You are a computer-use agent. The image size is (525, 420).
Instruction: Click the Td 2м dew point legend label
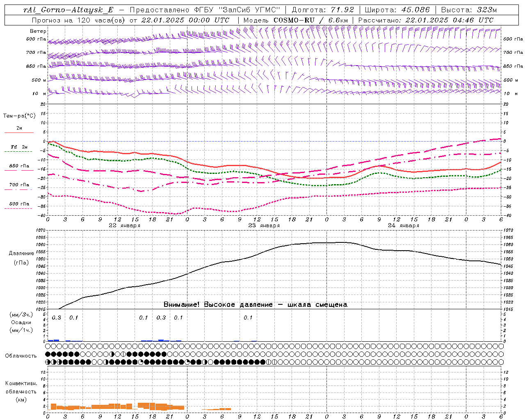[19, 147]
